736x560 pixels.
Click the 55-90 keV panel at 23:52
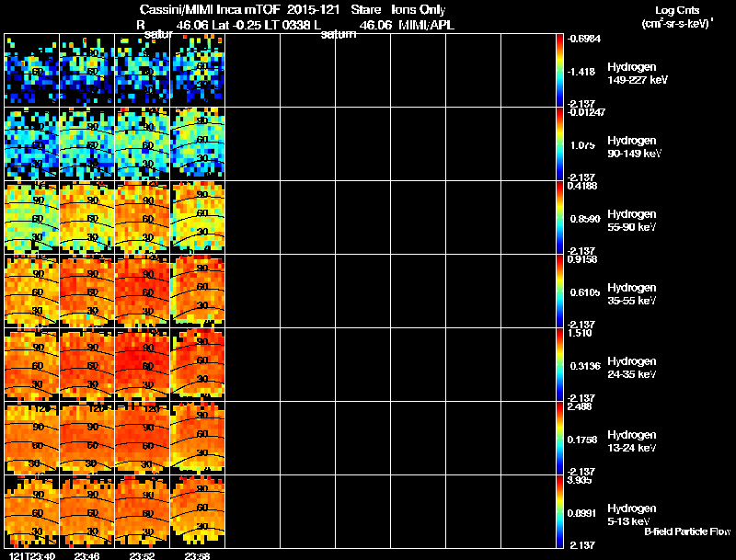coord(143,218)
